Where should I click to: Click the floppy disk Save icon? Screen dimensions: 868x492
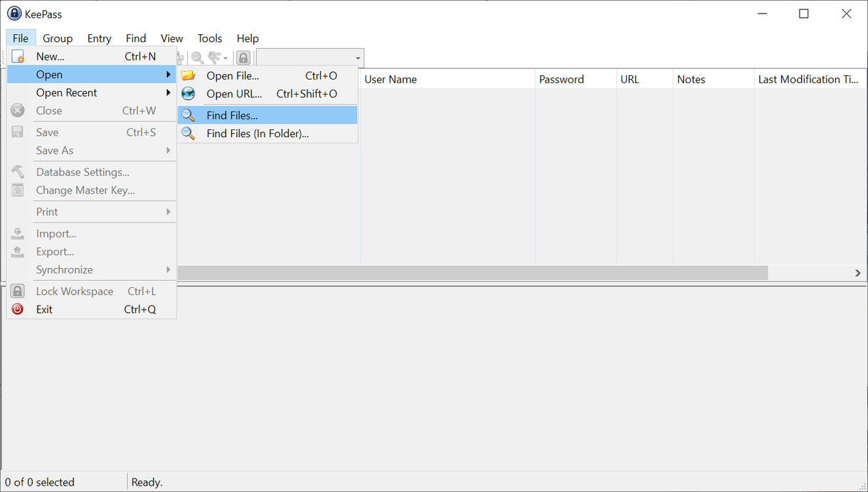18,132
